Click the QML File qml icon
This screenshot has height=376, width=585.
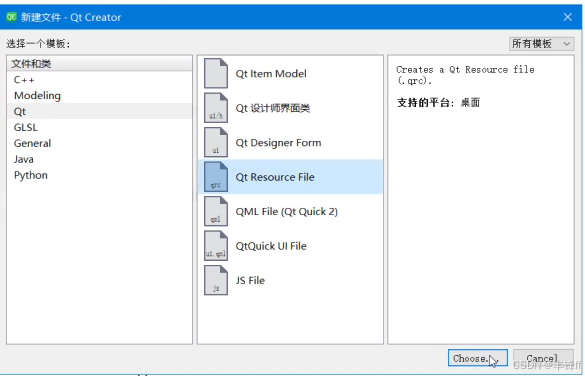216,212
